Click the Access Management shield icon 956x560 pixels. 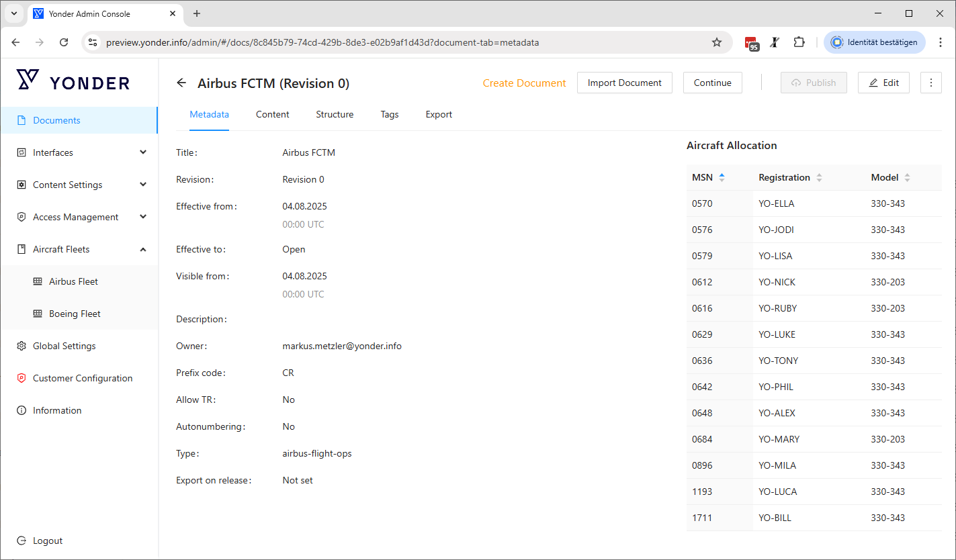point(21,217)
